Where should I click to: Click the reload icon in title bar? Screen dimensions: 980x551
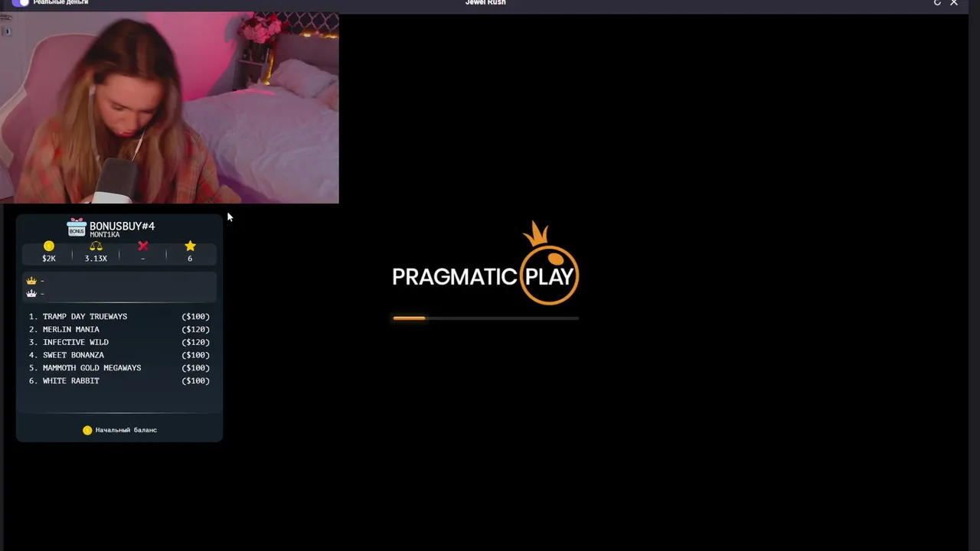[937, 3]
